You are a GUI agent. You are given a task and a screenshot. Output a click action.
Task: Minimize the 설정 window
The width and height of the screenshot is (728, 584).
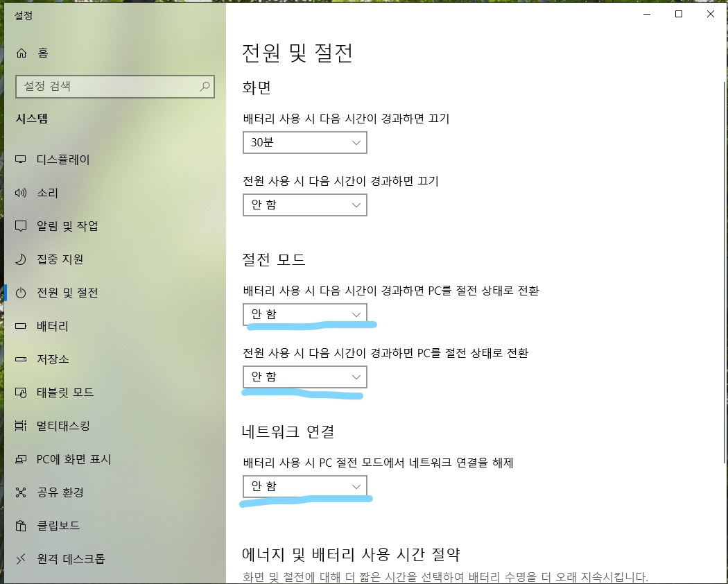pos(647,14)
